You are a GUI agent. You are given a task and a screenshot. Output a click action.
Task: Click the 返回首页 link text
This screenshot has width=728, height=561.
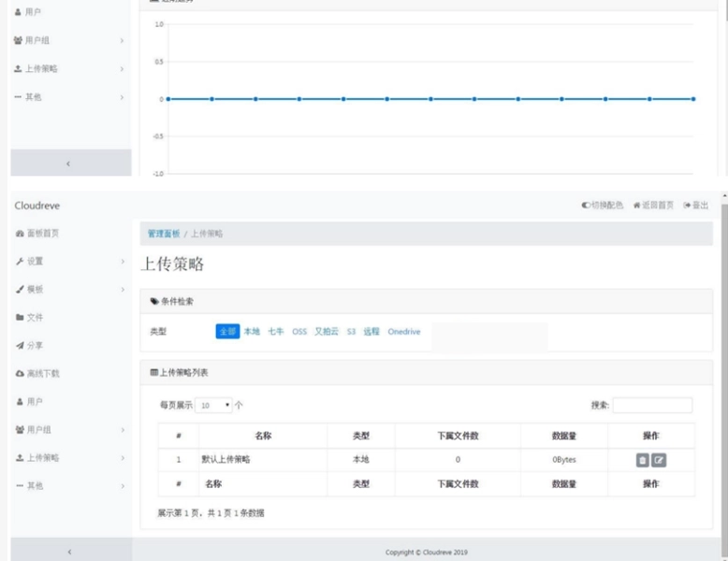pyautogui.click(x=658, y=205)
